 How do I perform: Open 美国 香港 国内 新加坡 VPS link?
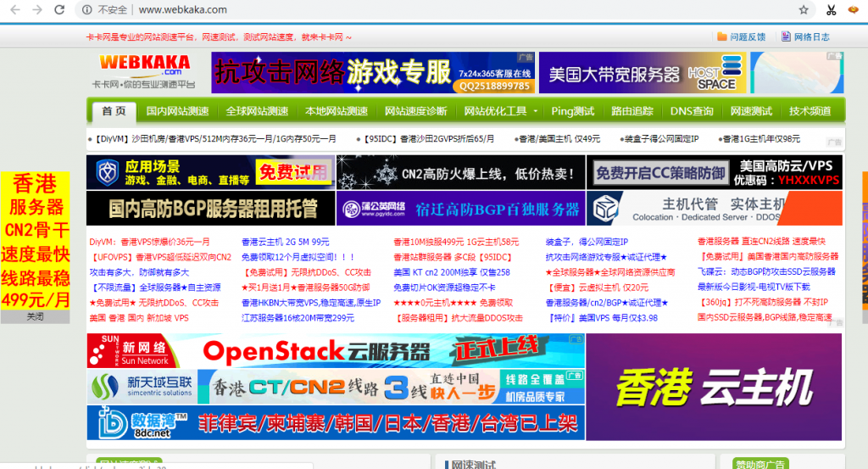(139, 318)
